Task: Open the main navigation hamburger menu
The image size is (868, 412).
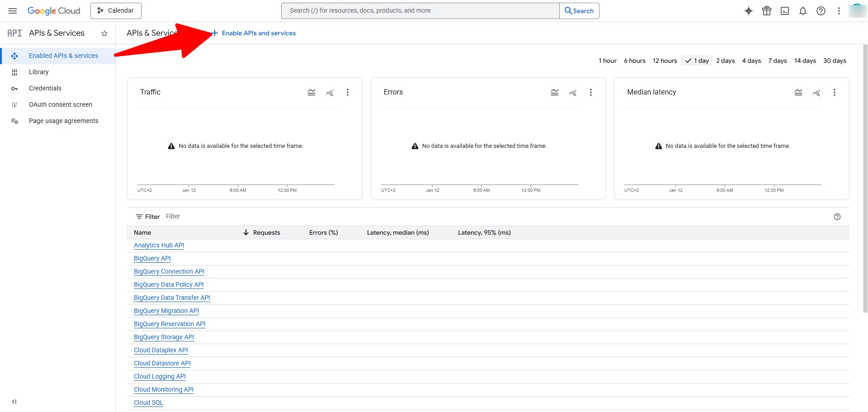Action: click(x=13, y=11)
